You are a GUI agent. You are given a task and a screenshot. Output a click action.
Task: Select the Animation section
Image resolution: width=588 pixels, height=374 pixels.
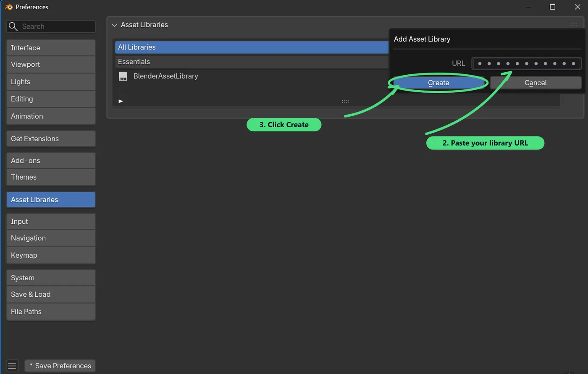[x=51, y=116]
